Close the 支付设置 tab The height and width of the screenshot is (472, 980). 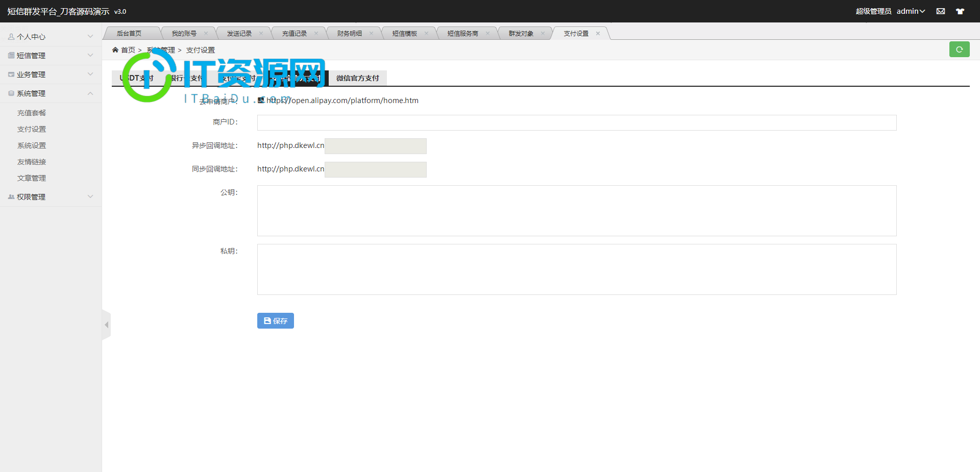coord(598,33)
